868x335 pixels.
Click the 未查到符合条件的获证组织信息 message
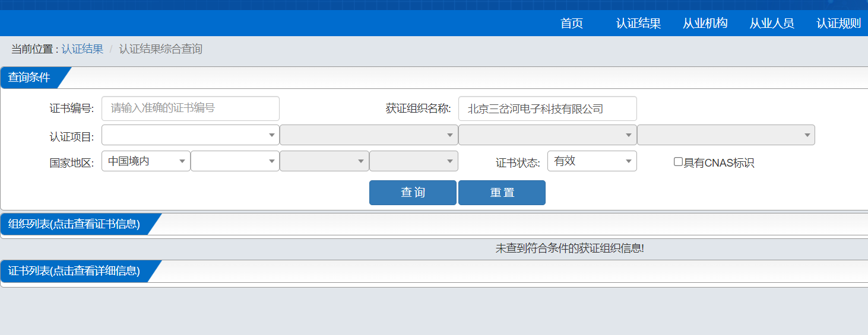[x=570, y=248]
